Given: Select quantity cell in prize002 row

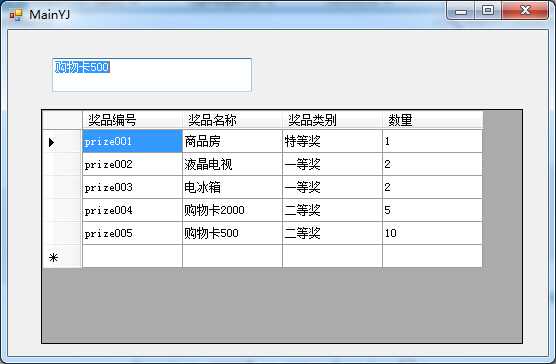Looking at the screenshot, I should pos(433,164).
